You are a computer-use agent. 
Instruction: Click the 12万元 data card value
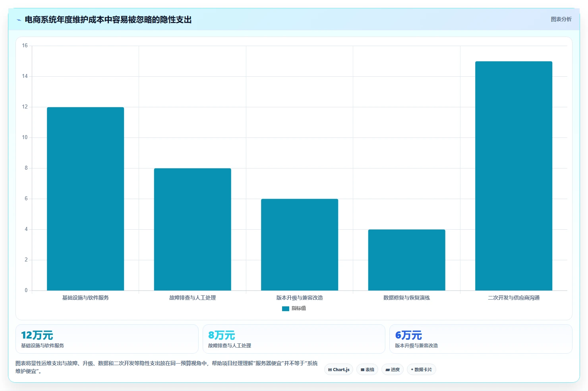pos(37,335)
